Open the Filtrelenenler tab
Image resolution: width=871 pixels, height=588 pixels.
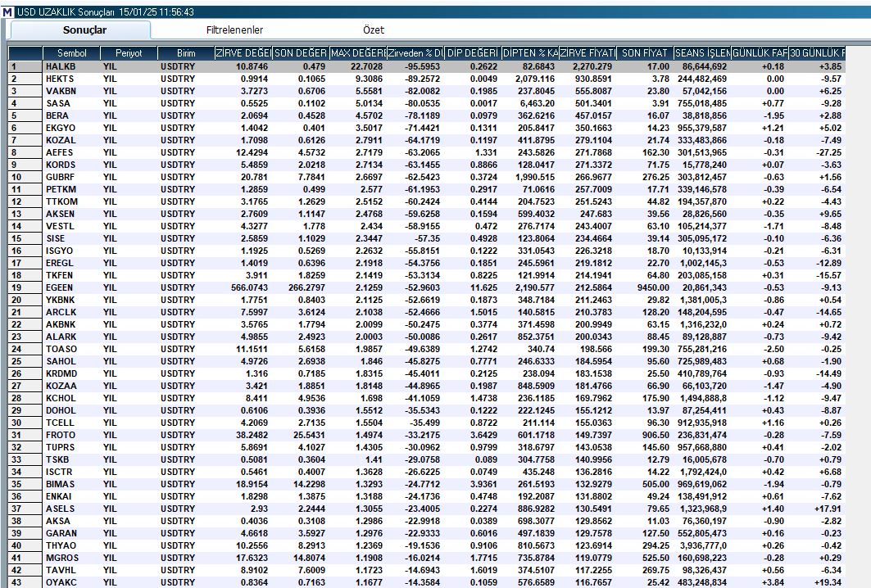234,30
